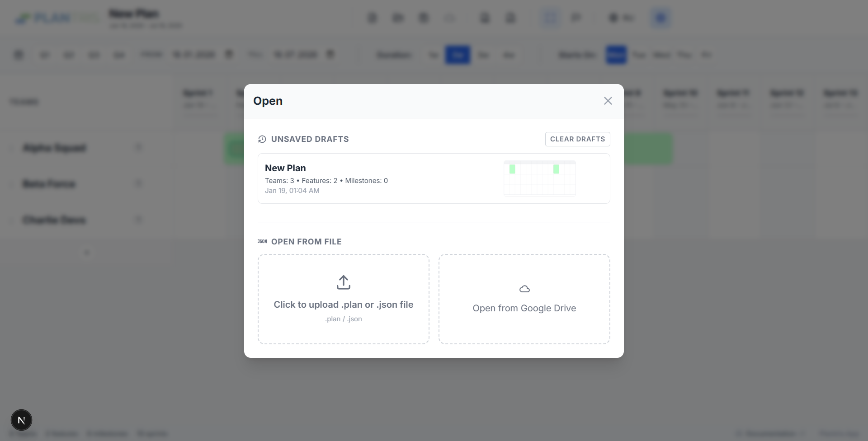Click the 'Open' dialog title
The height and width of the screenshot is (441, 868).
pyautogui.click(x=268, y=101)
